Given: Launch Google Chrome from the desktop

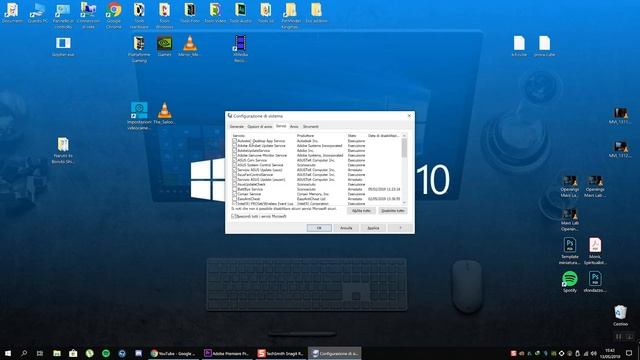Looking at the screenshot, I should [114, 16].
